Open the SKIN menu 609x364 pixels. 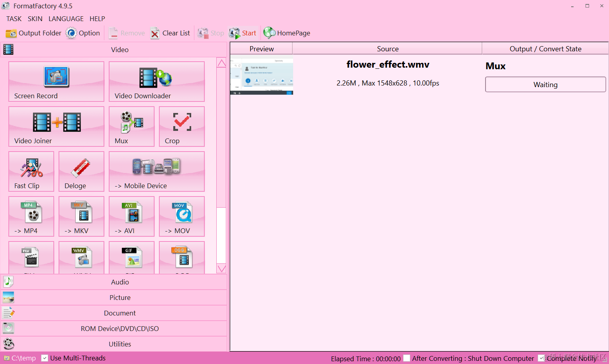coord(35,19)
